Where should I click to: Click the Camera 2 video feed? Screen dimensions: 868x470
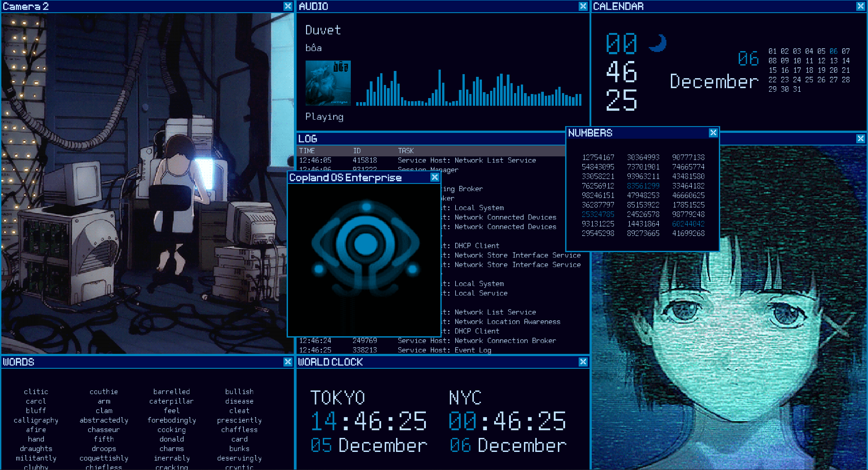coord(147,183)
